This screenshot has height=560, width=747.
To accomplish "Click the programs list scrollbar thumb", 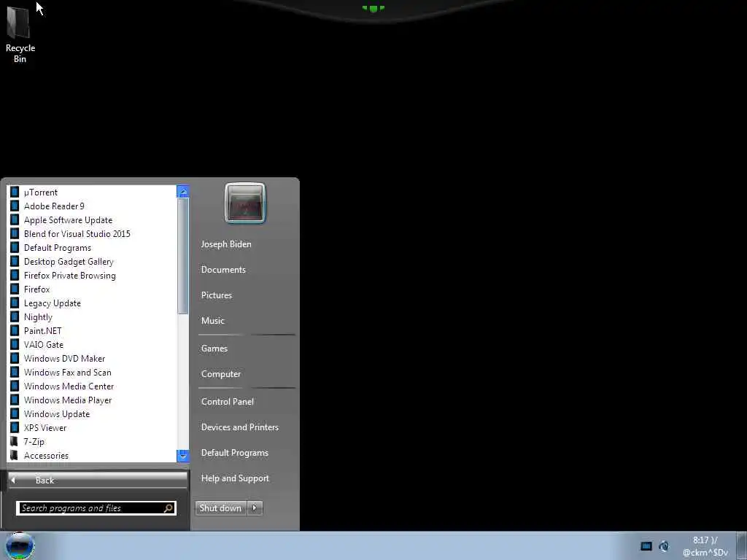I will click(x=183, y=256).
